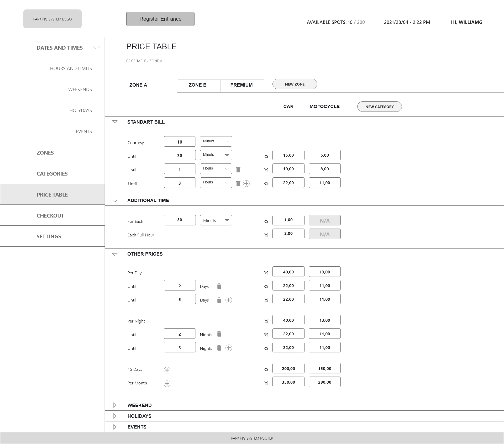Viewport: 504px width, 444px height.
Task: Open Events in the sidebar
Action: (x=52, y=131)
